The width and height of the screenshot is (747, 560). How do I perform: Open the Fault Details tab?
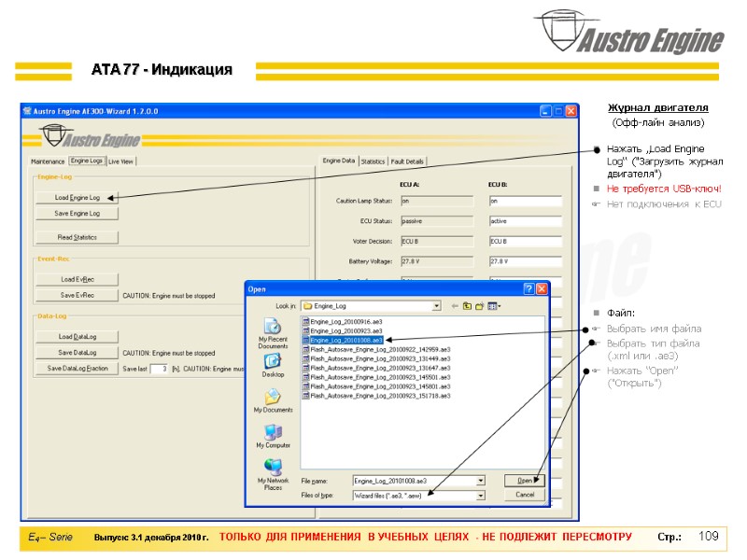click(407, 161)
